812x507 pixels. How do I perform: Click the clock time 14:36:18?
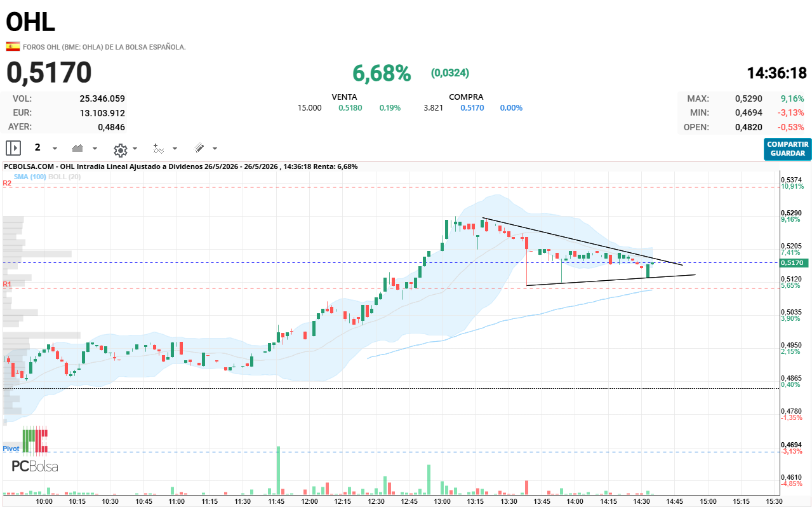click(776, 73)
